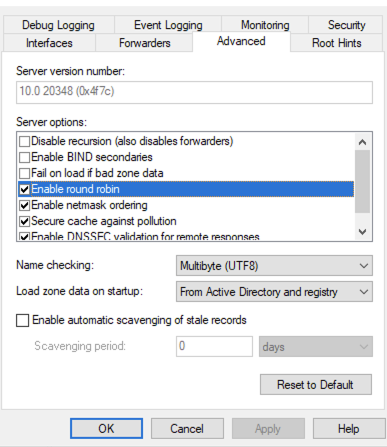
Task: Select the Advanced tab
Action: (x=241, y=41)
